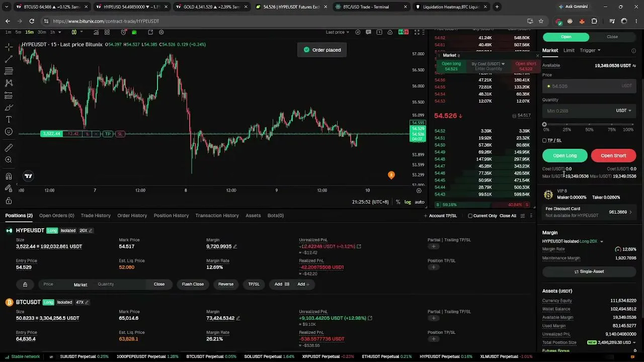The height and width of the screenshot is (362, 644).
Task: Open the chart indicators button
Action: point(96,32)
